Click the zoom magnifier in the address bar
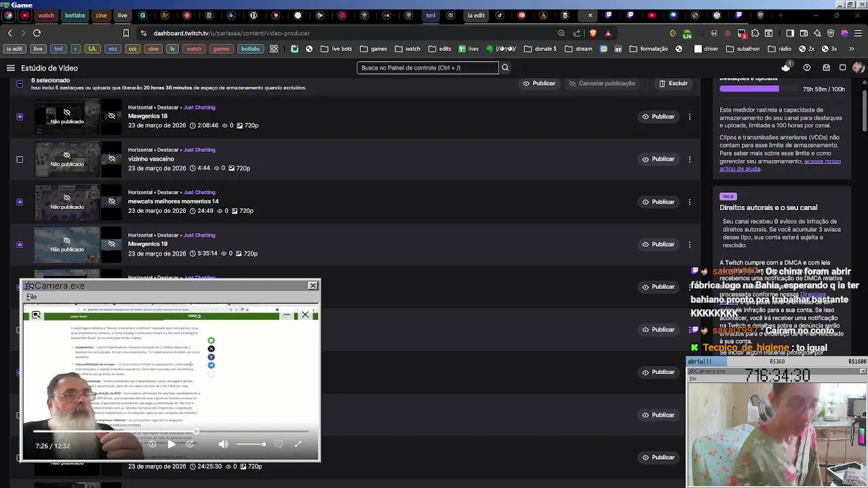Viewport: 868px width, 488px height. 561,33
